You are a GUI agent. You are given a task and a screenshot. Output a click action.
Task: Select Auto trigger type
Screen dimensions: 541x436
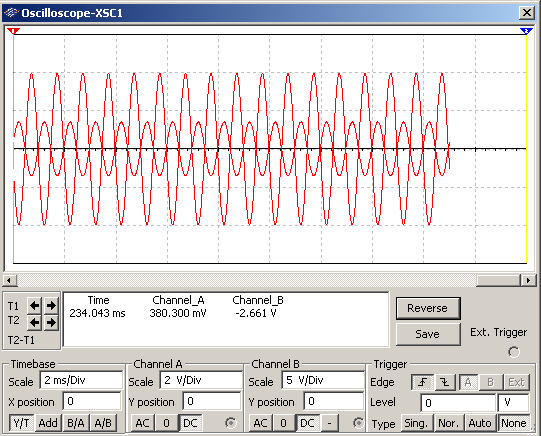tap(480, 423)
